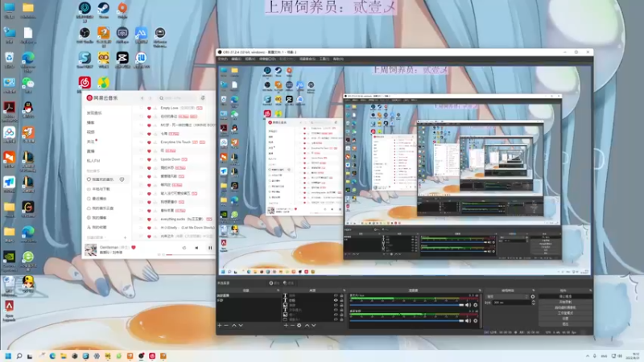The image size is (644, 362).
Task: Unlike the song Everytime We Touch
Action: click(x=149, y=142)
